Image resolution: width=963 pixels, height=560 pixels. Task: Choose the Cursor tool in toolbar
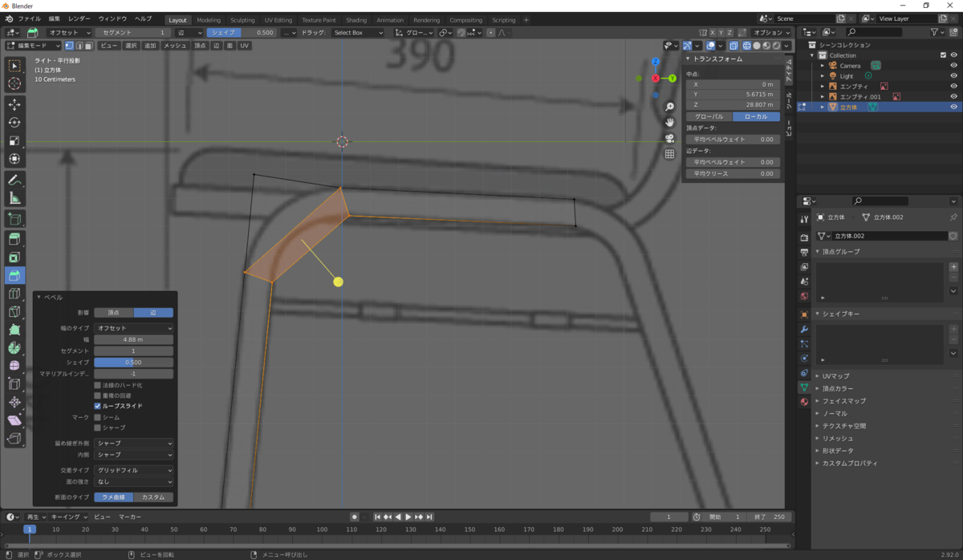click(x=14, y=83)
